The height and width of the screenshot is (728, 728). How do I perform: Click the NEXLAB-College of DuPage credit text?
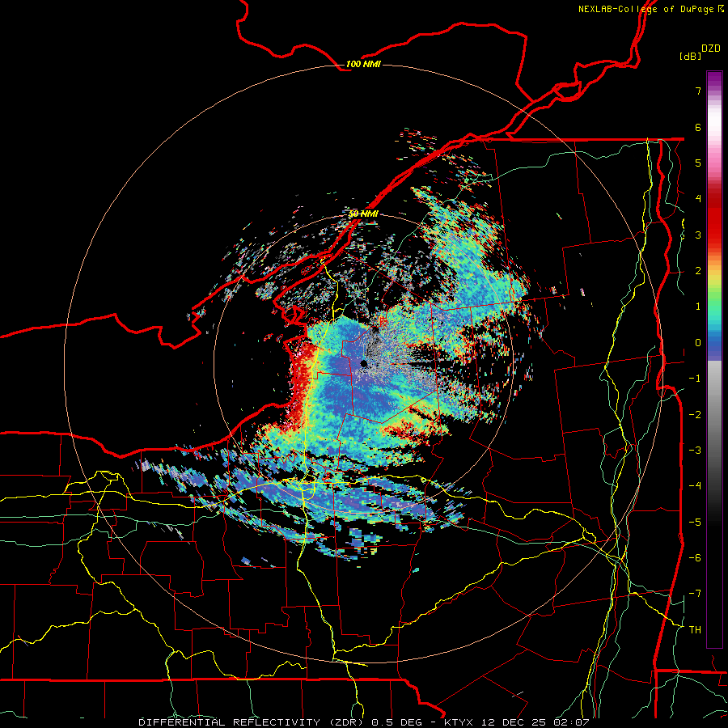coord(650,9)
